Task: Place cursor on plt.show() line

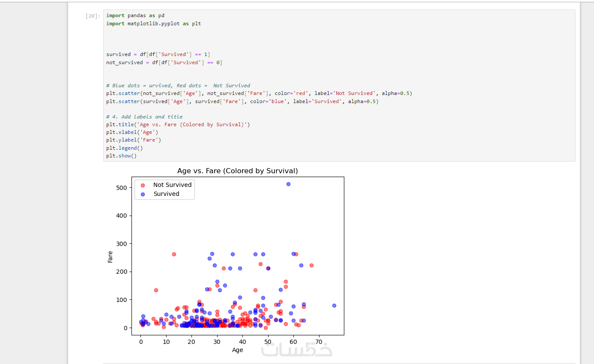Action: [122, 156]
